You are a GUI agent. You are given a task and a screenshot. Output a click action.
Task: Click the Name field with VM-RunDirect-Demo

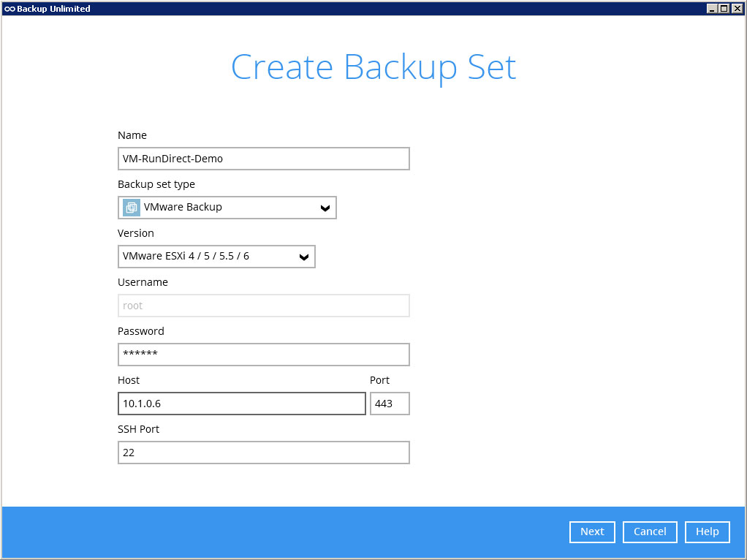(x=263, y=159)
